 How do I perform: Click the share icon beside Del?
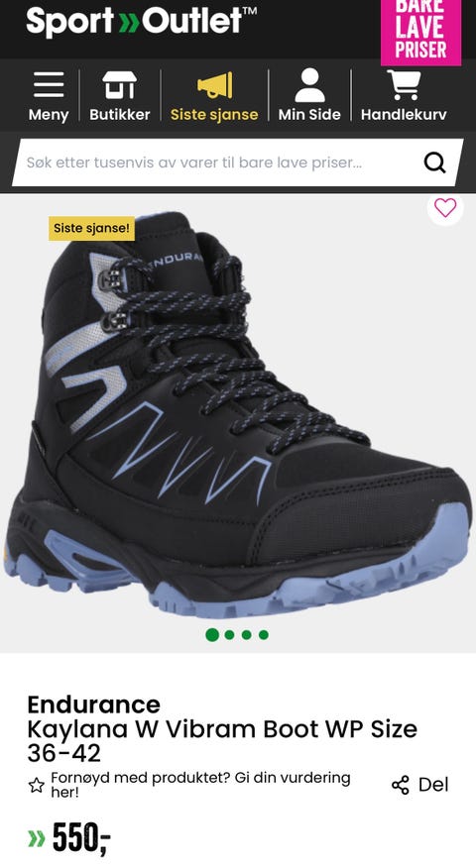400,785
